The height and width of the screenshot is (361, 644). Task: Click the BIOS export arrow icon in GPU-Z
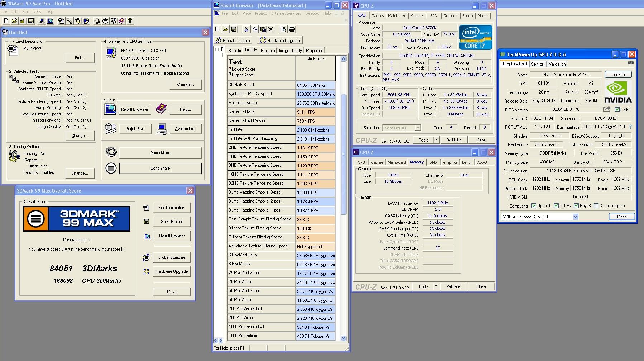coord(607,109)
